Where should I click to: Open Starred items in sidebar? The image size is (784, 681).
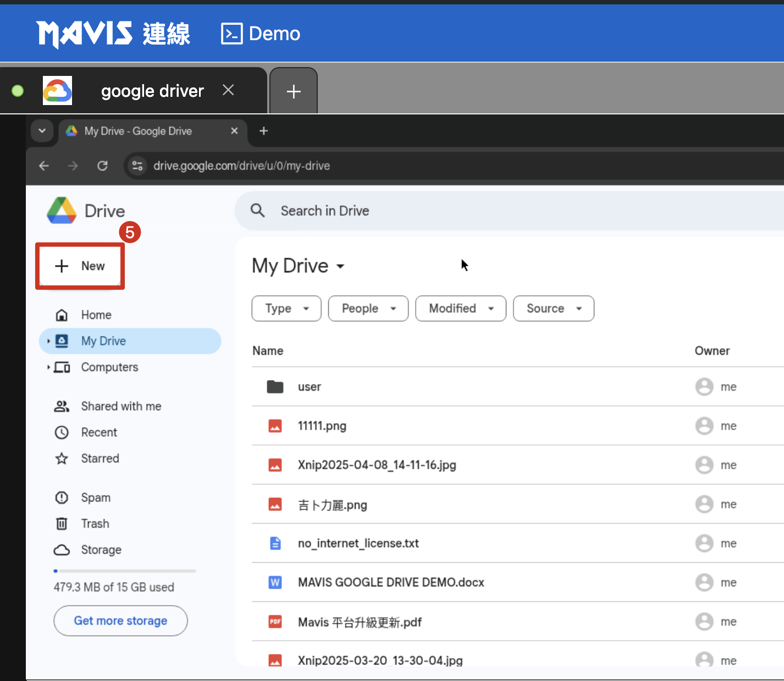pyautogui.click(x=100, y=458)
